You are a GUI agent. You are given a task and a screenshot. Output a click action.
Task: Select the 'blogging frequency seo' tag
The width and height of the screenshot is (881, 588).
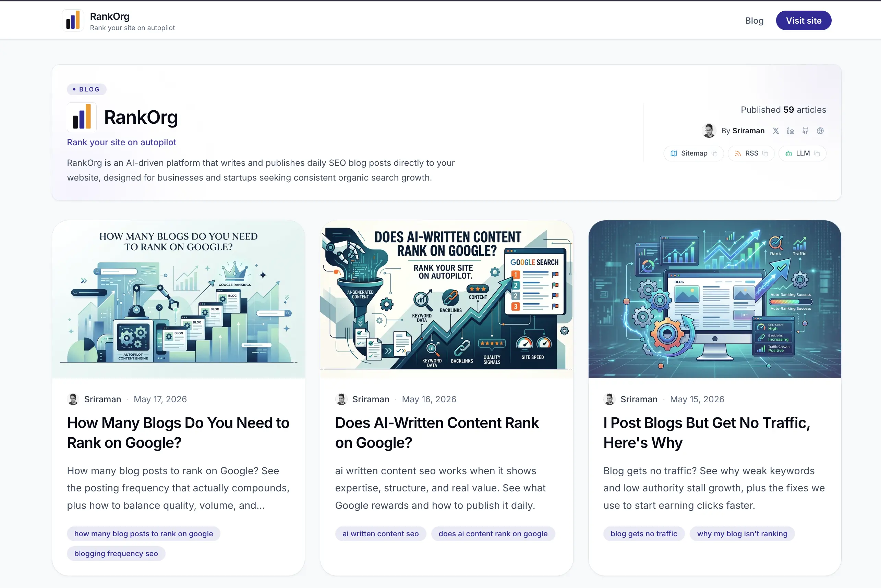pos(116,553)
